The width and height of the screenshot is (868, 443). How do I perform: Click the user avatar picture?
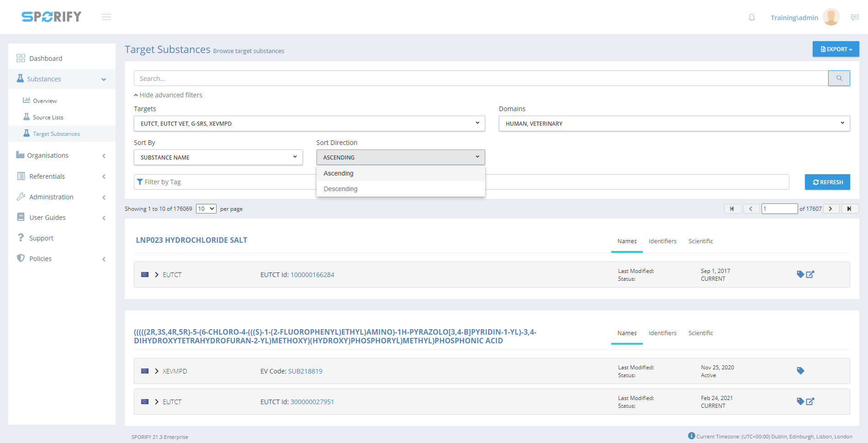(x=831, y=17)
